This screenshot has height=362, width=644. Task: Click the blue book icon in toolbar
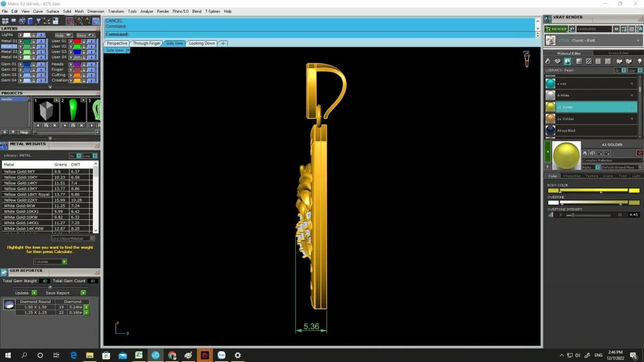click(30, 21)
